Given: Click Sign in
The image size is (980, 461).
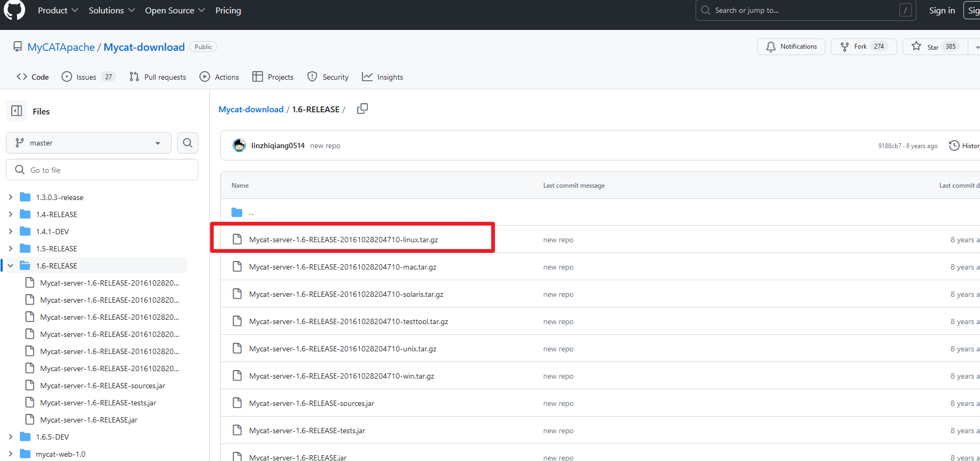Looking at the screenshot, I should tap(942, 10).
